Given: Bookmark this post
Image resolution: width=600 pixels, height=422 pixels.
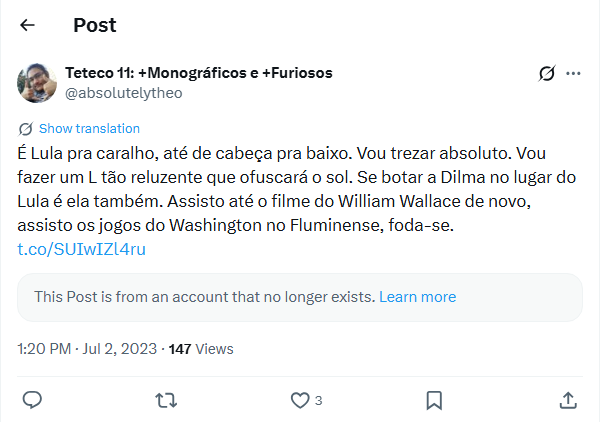Looking at the screenshot, I should point(434,400).
